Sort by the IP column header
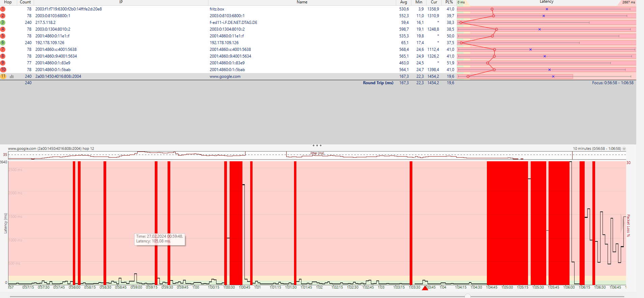 (121, 2)
